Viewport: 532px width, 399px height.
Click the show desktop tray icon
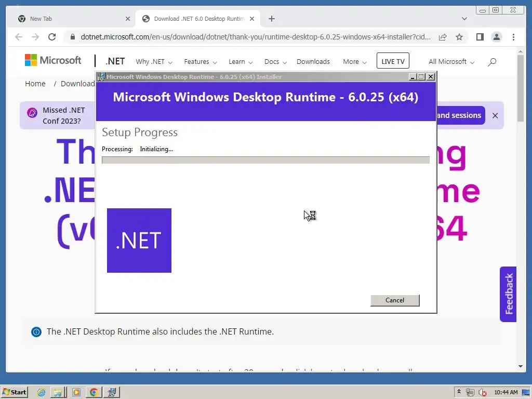[x=526, y=393]
